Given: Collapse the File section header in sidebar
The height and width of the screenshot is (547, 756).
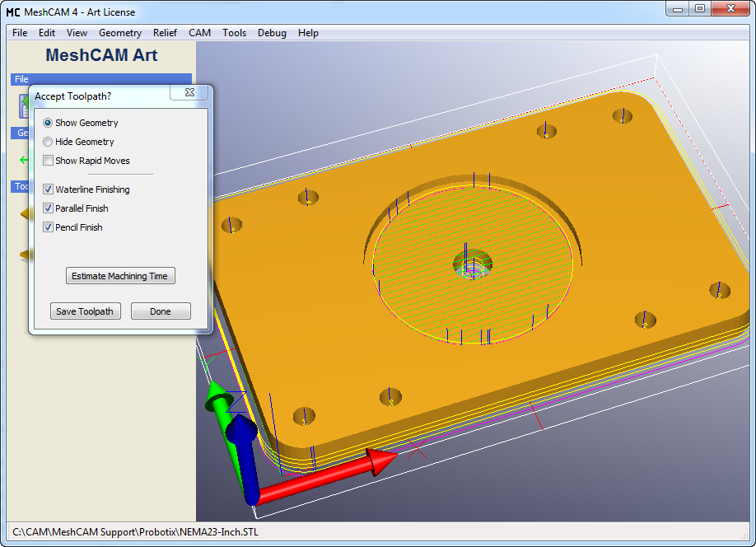Looking at the screenshot, I should (x=101, y=79).
